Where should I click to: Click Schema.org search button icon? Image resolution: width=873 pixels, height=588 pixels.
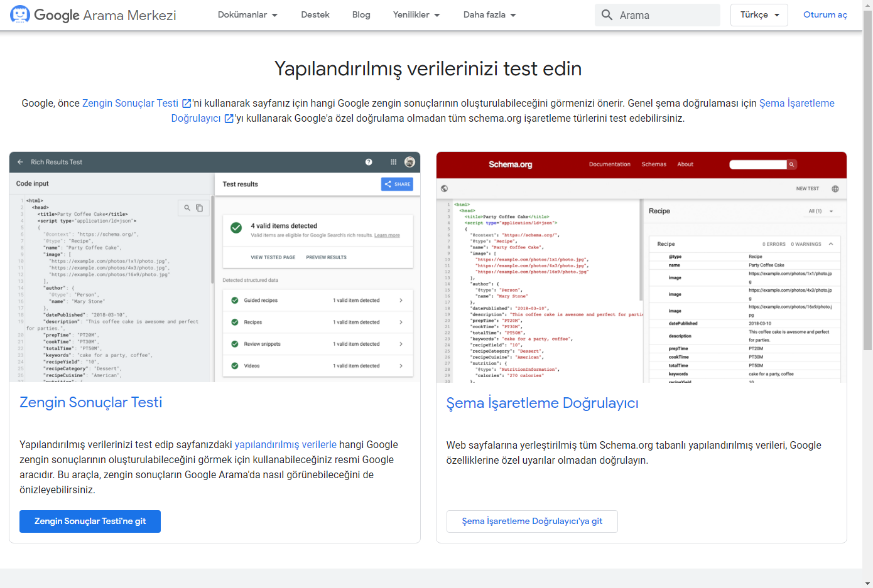coord(791,164)
